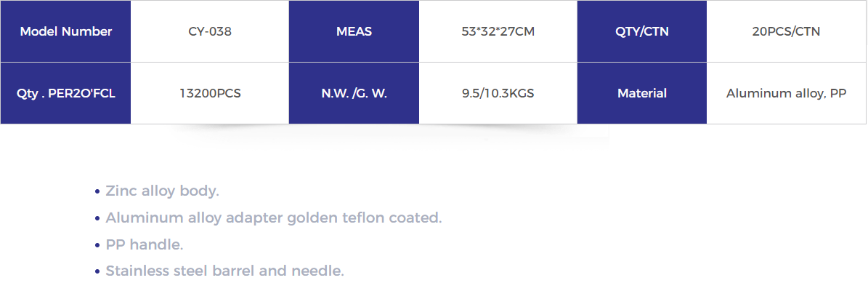Click the QTY/CTN header cell
This screenshot has width=868, height=299.
642,31
